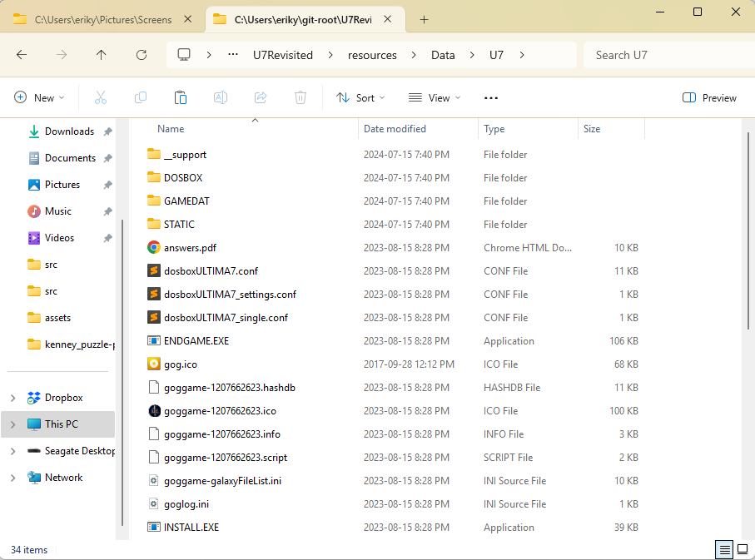The image size is (755, 560).
Task: Select the goggame-1207662623.ico file icon
Action: click(x=154, y=411)
